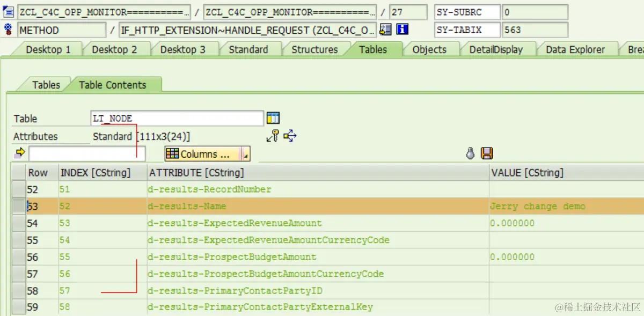This screenshot has height=316, width=644.
Task: Click the METHOD event type field
Action: [62, 30]
